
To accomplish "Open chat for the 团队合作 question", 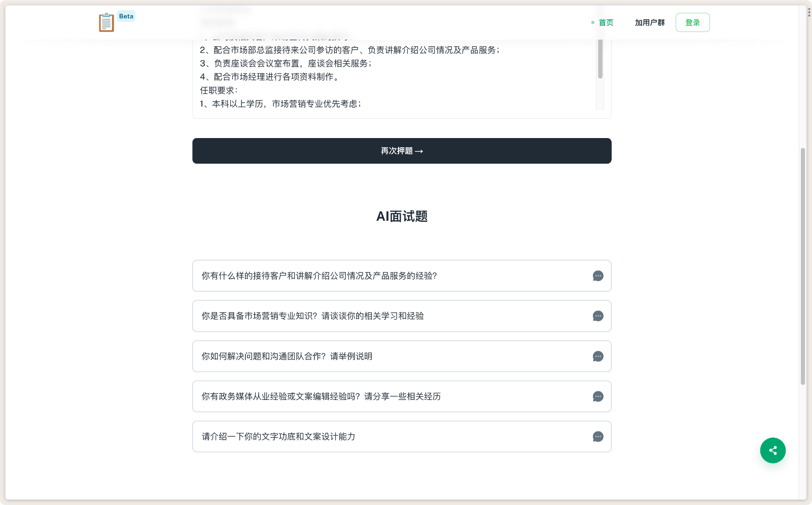I will tap(598, 356).
